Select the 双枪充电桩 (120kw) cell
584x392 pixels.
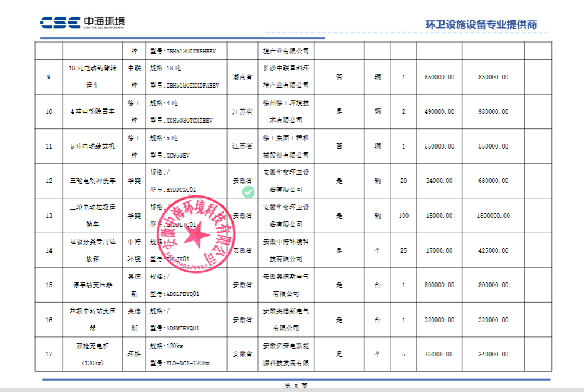tap(92, 354)
